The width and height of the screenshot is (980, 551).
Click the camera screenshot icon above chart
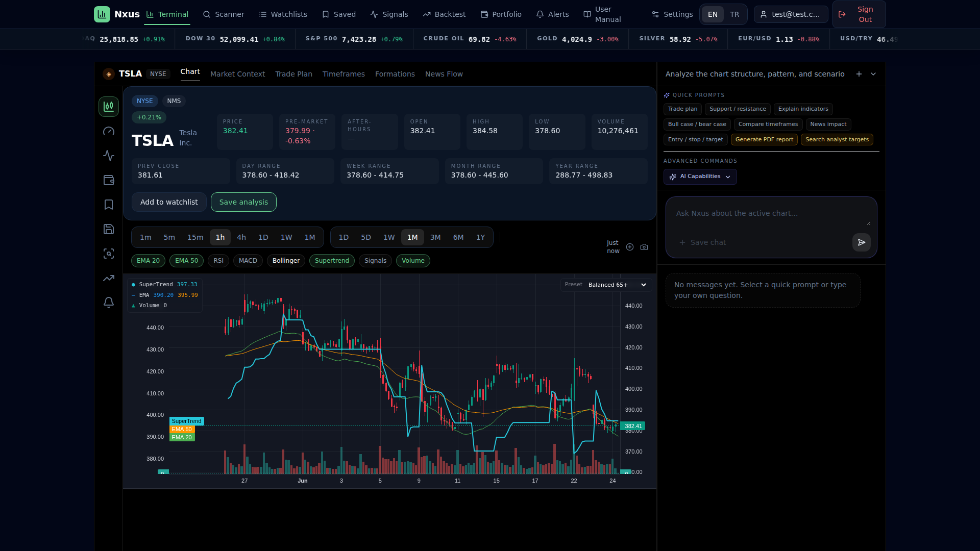[x=644, y=247]
